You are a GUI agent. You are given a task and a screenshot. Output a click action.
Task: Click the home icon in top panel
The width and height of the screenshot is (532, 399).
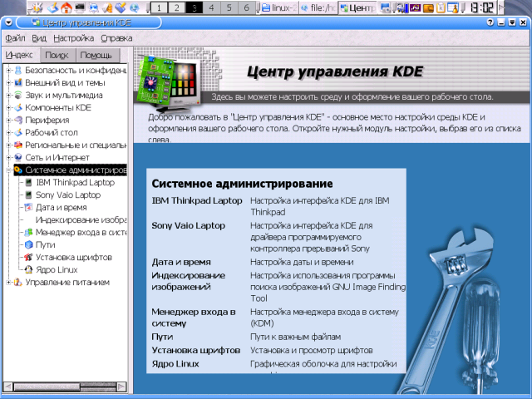click(66, 8)
